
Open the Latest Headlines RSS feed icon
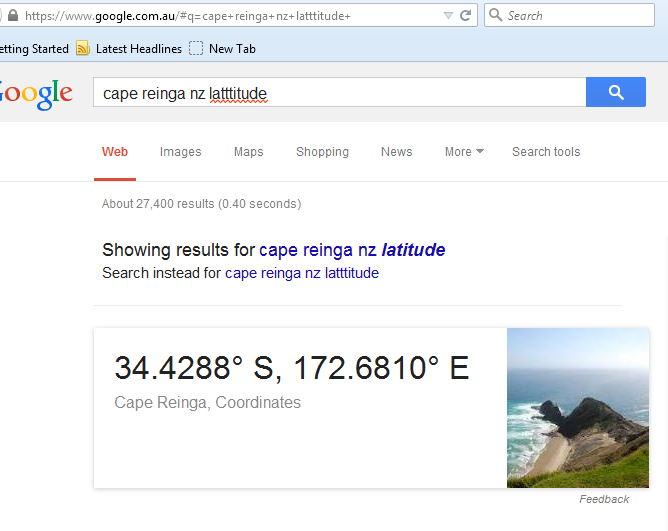pyautogui.click(x=83, y=48)
